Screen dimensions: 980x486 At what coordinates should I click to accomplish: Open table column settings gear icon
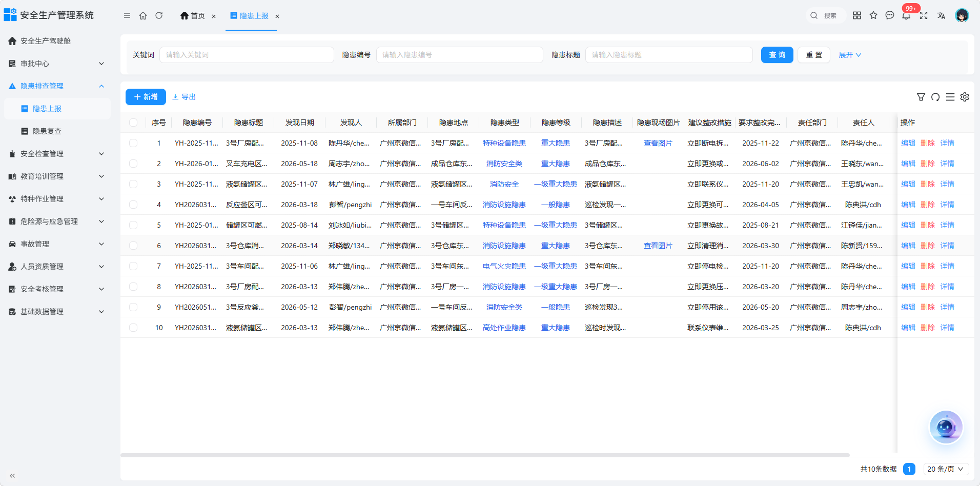pyautogui.click(x=965, y=97)
